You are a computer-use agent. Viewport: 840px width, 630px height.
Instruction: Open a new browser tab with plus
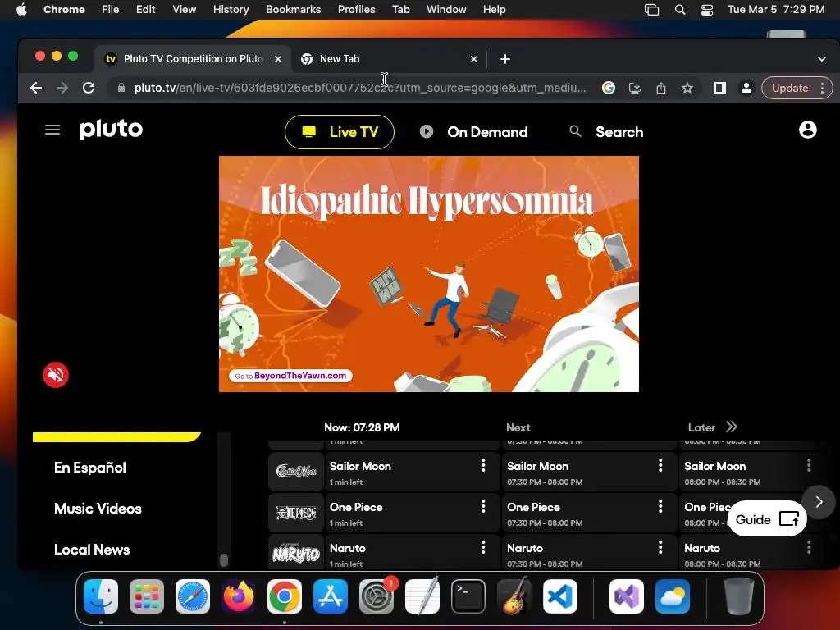click(505, 59)
